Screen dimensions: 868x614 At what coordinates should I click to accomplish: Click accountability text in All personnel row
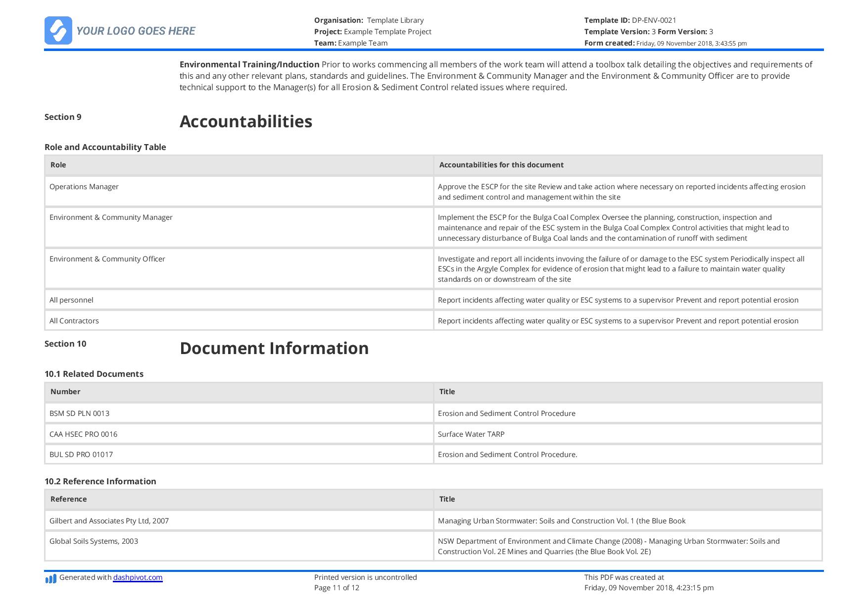[x=618, y=300]
